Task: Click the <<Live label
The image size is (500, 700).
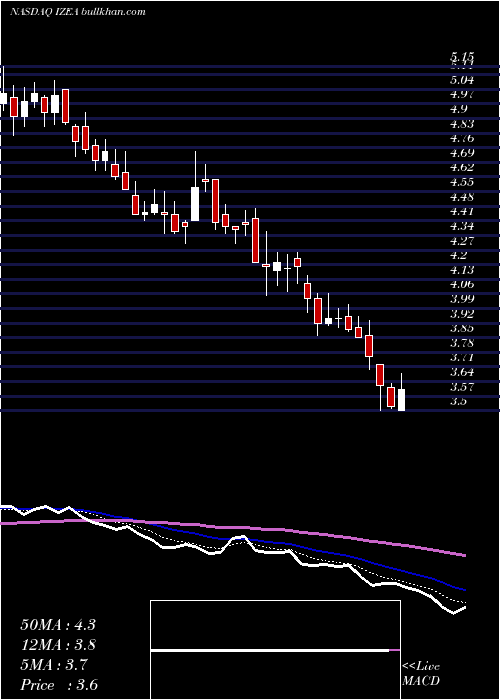Action: click(421, 667)
